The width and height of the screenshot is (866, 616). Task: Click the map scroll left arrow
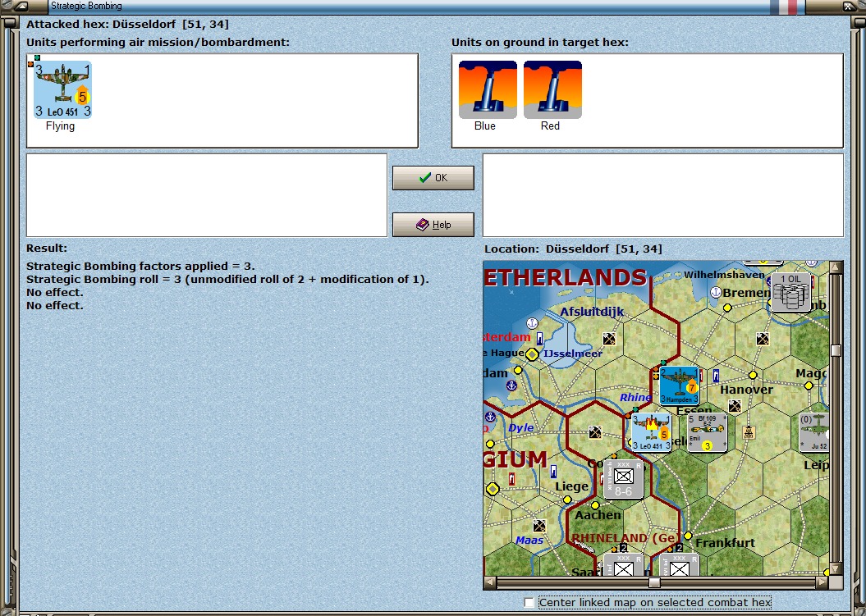[x=489, y=582]
